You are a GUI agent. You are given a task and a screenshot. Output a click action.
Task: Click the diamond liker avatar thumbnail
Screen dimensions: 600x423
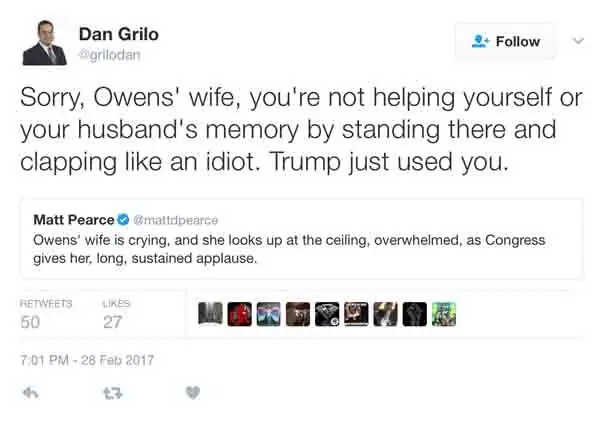pyautogui.click(x=327, y=314)
